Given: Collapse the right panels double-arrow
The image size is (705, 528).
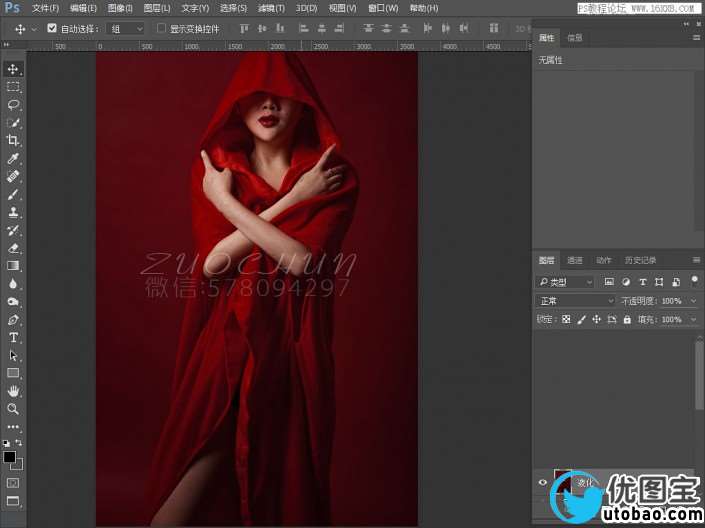Looking at the screenshot, I should tap(686, 24).
